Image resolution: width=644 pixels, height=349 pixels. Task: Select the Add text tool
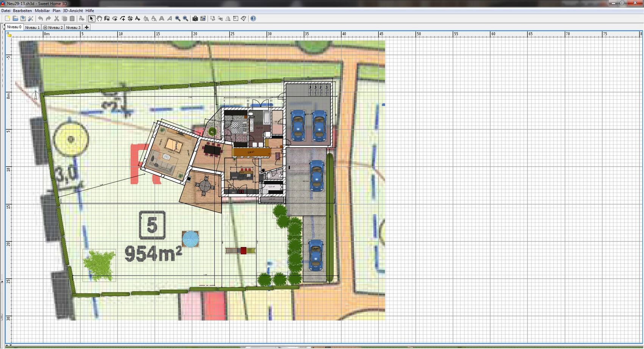tap(138, 19)
